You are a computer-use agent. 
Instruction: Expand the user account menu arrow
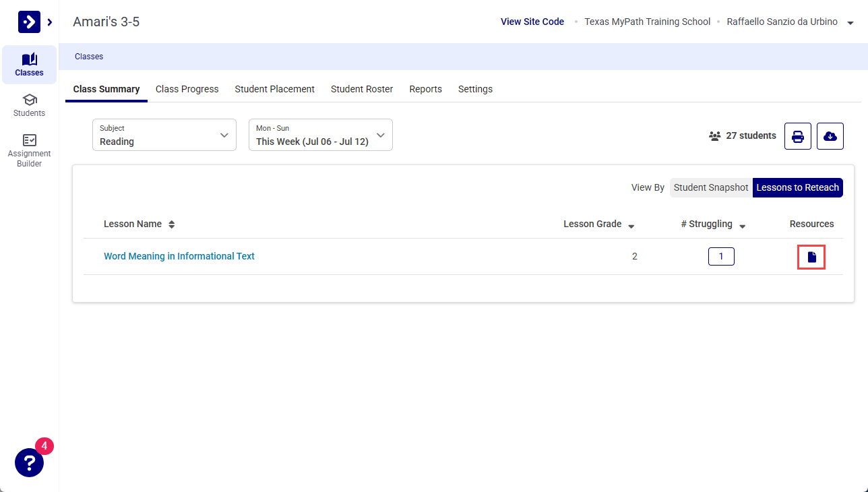point(850,23)
